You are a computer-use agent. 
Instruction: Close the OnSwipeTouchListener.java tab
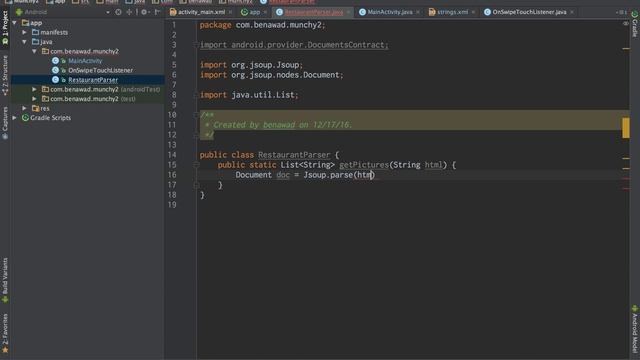(x=572, y=12)
